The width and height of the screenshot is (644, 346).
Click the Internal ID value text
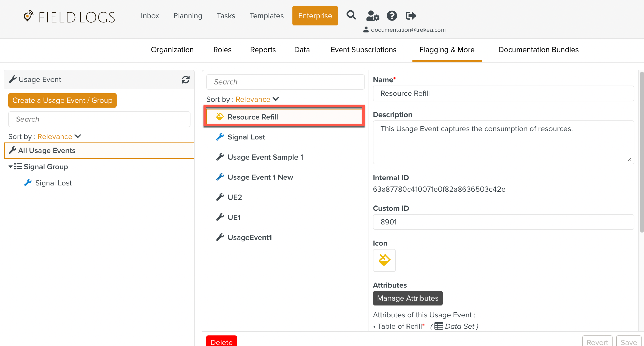click(x=439, y=189)
